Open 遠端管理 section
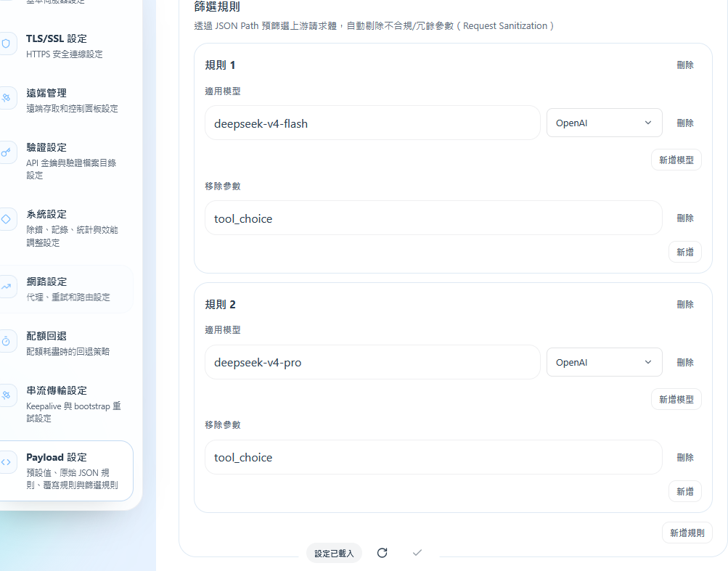 [x=66, y=100]
